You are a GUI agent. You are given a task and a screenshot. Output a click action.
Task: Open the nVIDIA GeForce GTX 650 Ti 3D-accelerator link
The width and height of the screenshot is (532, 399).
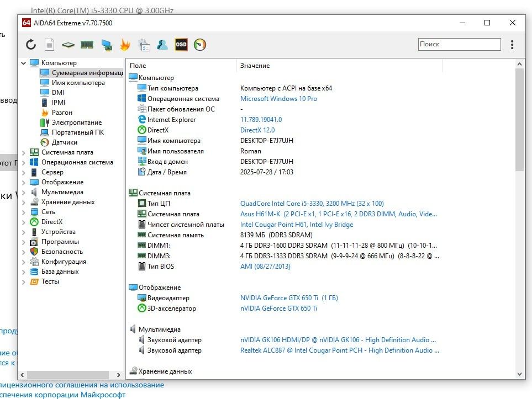278,308
